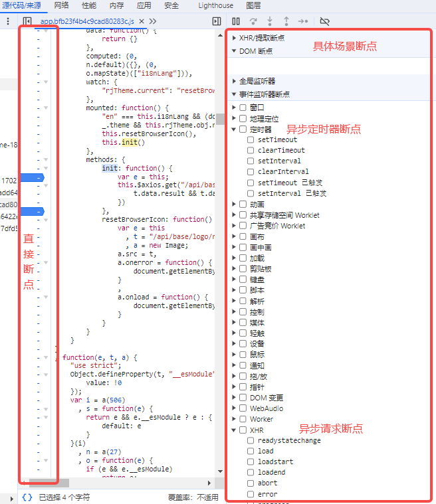
Task: Fold the 'methods: {' code block arrow
Action: pos(46,160)
